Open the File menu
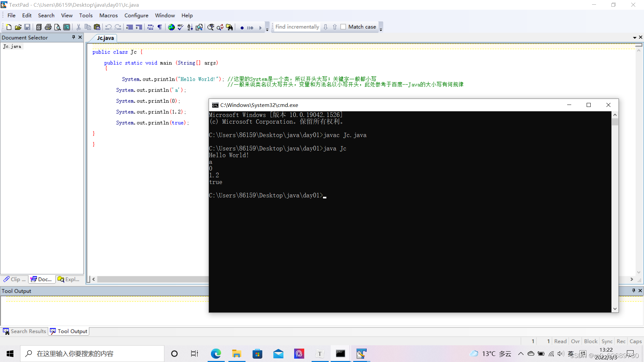Screen dimensions: 644x362 coord(11,15)
